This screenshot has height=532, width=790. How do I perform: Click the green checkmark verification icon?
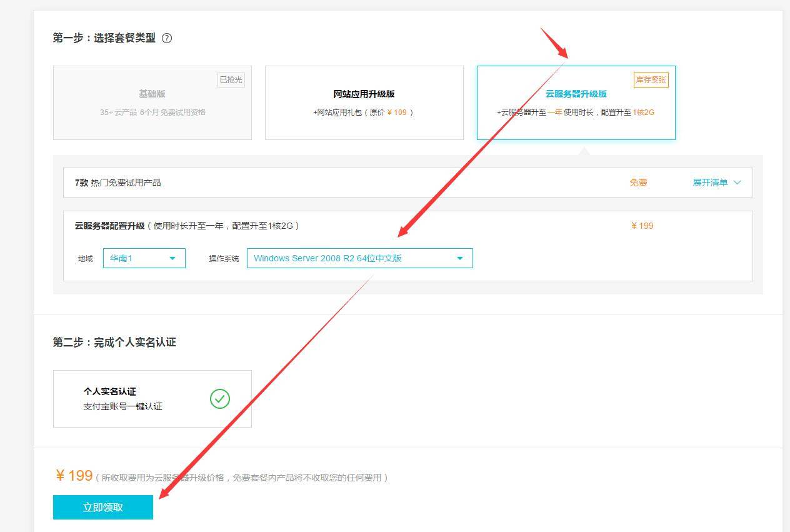tap(220, 399)
